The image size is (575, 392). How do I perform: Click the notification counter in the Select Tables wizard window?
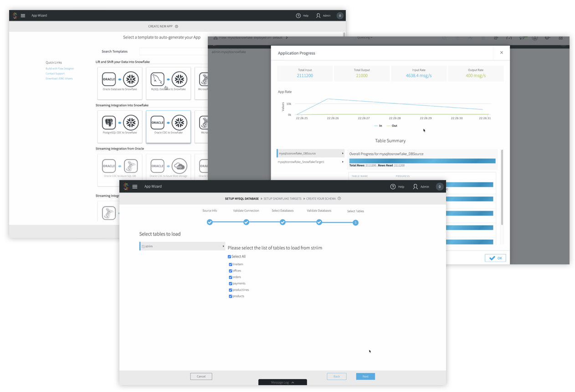click(x=439, y=186)
